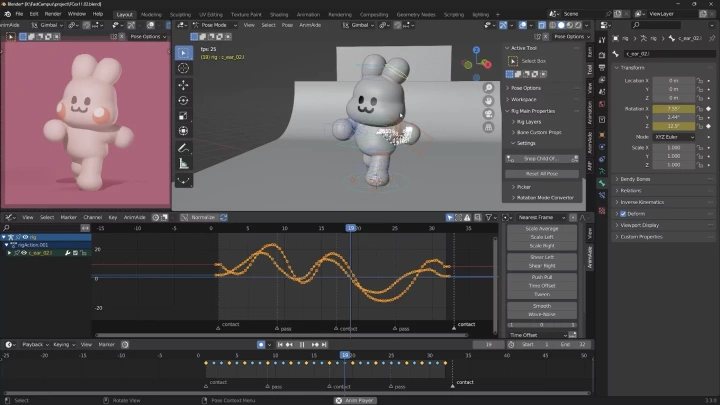The width and height of the screenshot is (720, 405).
Task: Open rotation Mode XYZ Euler dropdown
Action: (x=674, y=137)
